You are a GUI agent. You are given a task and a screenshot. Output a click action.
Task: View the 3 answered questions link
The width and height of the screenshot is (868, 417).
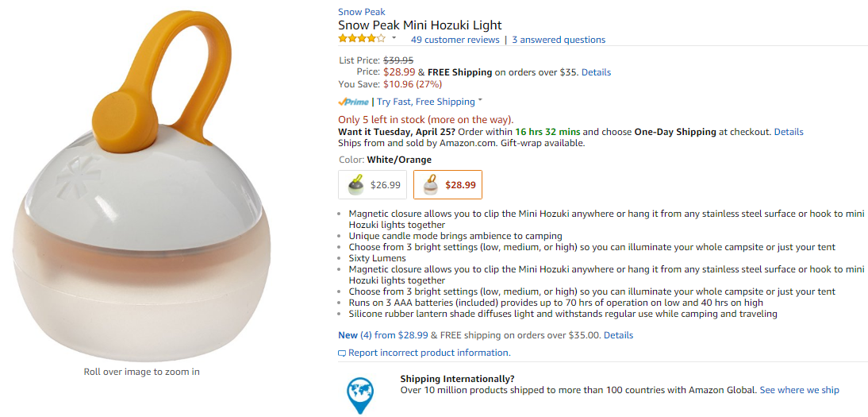pyautogui.click(x=558, y=40)
